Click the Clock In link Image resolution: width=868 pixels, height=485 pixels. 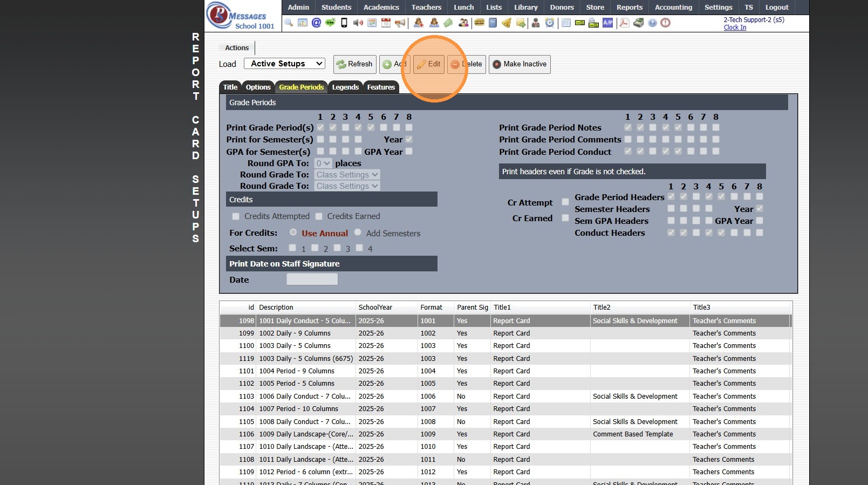tap(735, 28)
